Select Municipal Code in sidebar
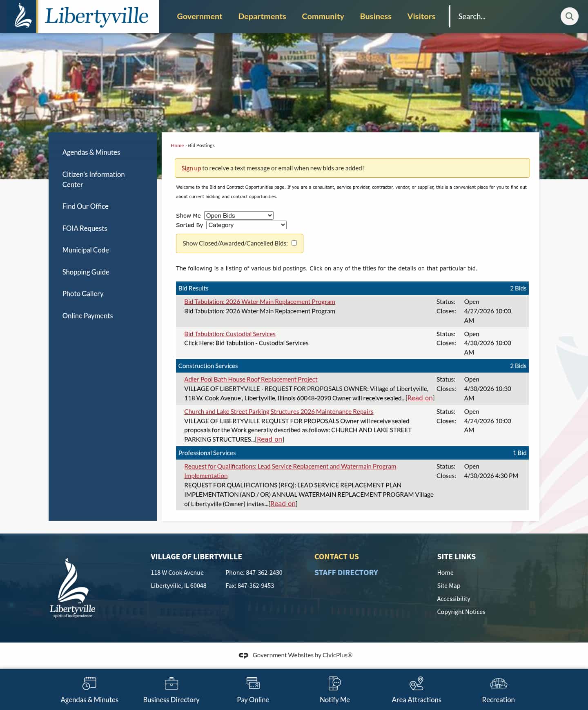The height and width of the screenshot is (710, 588). point(85,250)
